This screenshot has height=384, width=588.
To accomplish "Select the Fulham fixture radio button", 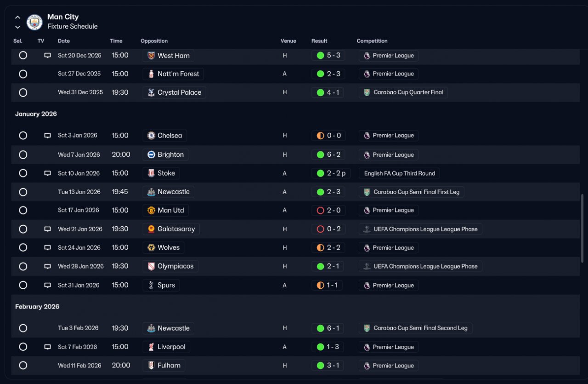I will 23,366.
